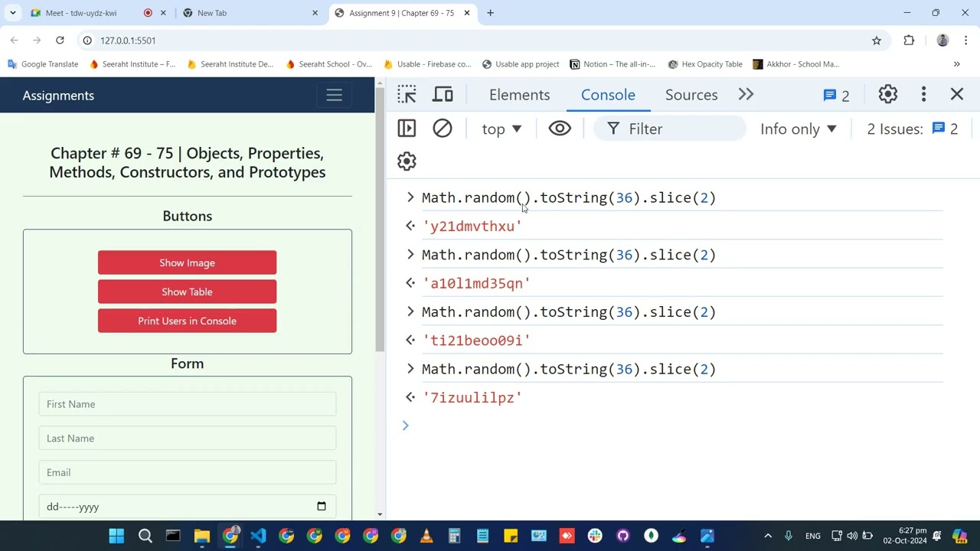
Task: Focus the Email field
Action: coord(187,472)
